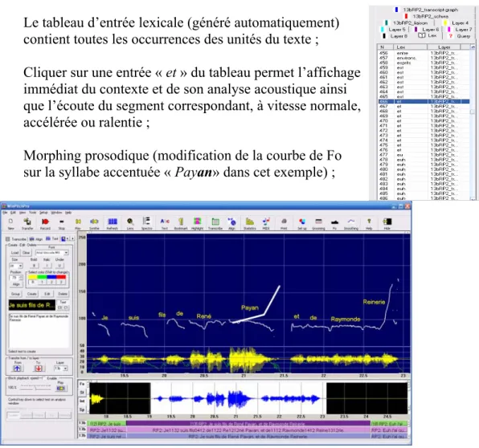Open the Font name dropdown
This screenshot has width=479, height=448.
pos(51,253)
